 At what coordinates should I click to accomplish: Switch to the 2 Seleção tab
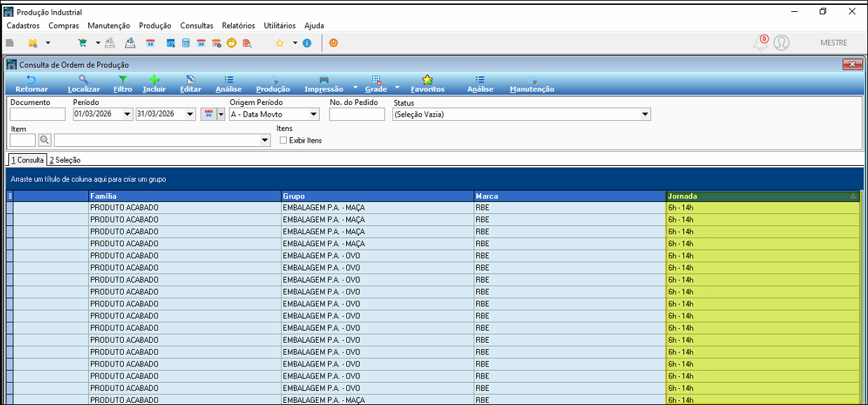65,160
